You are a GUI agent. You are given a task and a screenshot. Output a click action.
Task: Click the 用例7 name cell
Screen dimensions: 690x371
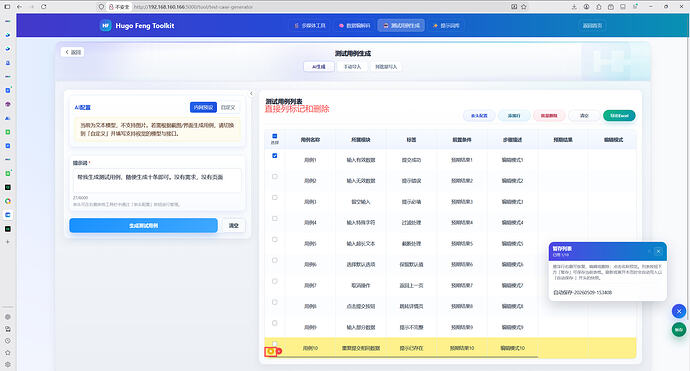click(x=310, y=286)
